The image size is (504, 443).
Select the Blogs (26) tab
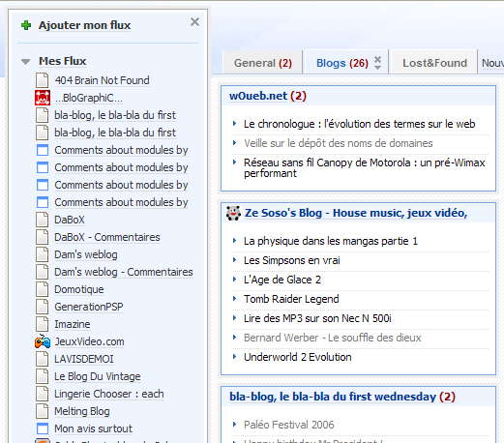point(342,63)
